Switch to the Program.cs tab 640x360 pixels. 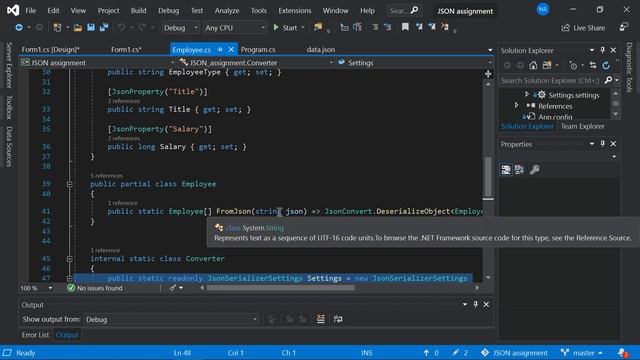tap(258, 49)
